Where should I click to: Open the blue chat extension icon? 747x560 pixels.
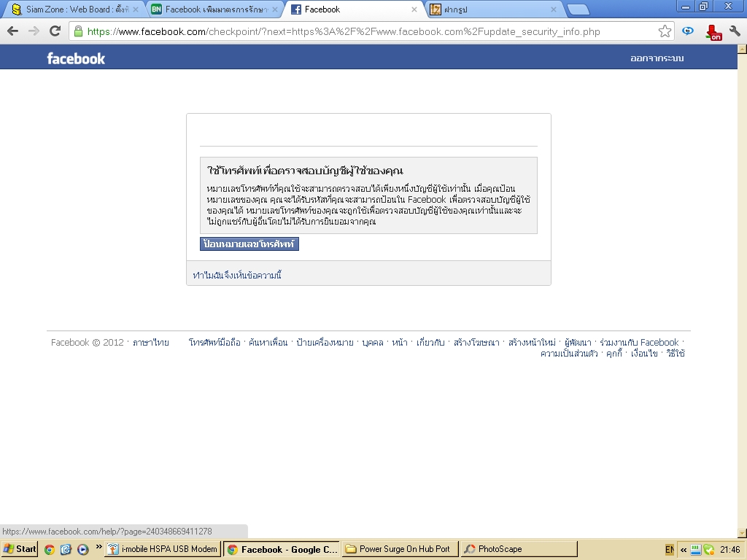click(687, 31)
